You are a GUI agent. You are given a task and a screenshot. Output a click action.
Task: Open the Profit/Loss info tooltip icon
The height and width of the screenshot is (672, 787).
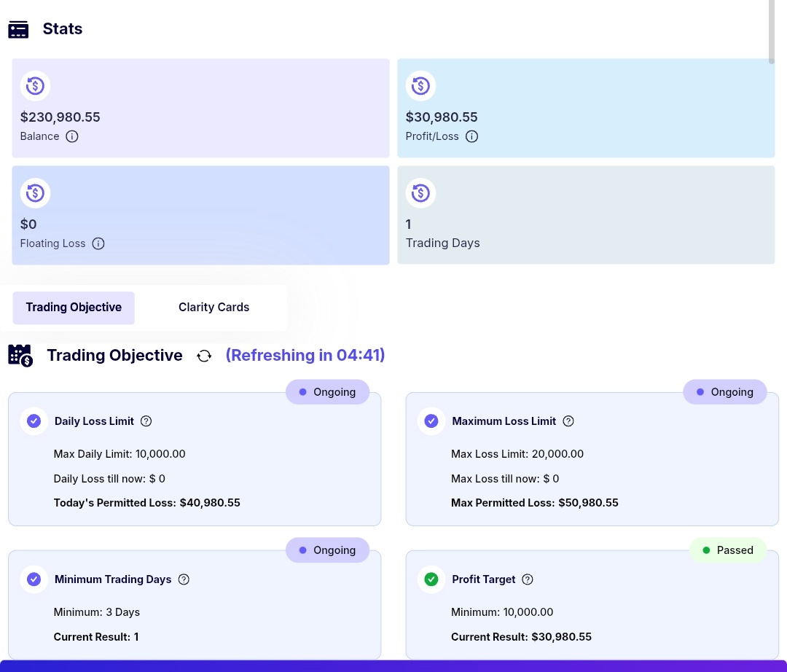(x=471, y=136)
